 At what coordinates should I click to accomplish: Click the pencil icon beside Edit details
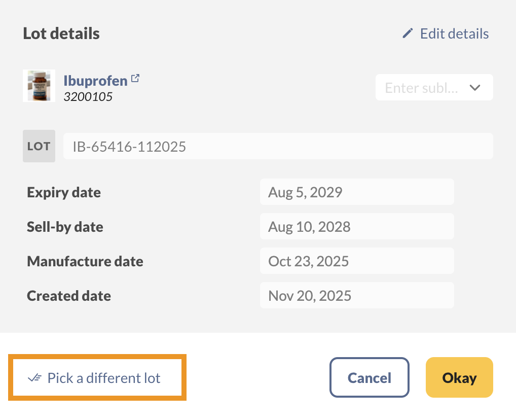pos(408,33)
